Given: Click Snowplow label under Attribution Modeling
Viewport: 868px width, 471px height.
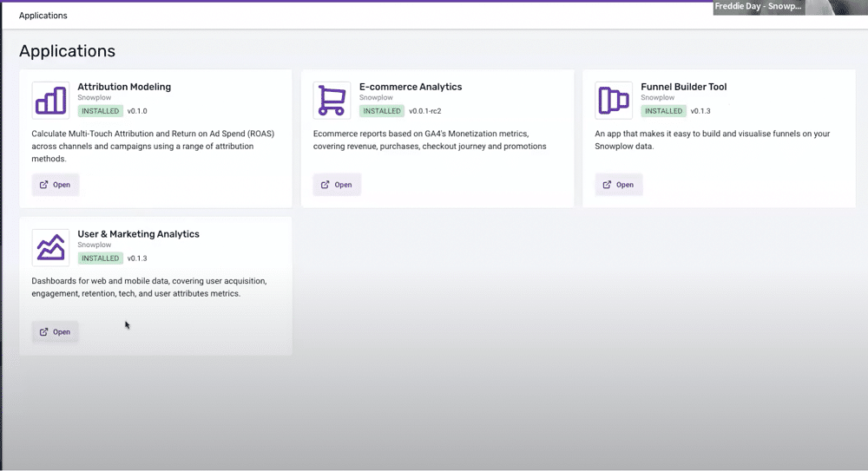Looking at the screenshot, I should coord(94,97).
